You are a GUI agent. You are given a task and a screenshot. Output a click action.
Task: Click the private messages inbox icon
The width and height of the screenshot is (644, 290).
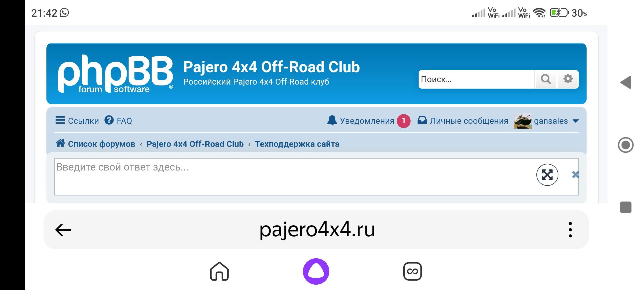pyautogui.click(x=422, y=120)
